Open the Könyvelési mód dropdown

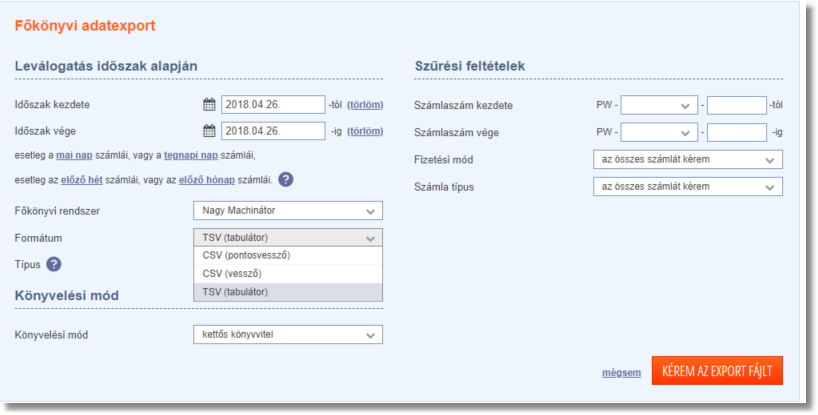tap(287, 334)
